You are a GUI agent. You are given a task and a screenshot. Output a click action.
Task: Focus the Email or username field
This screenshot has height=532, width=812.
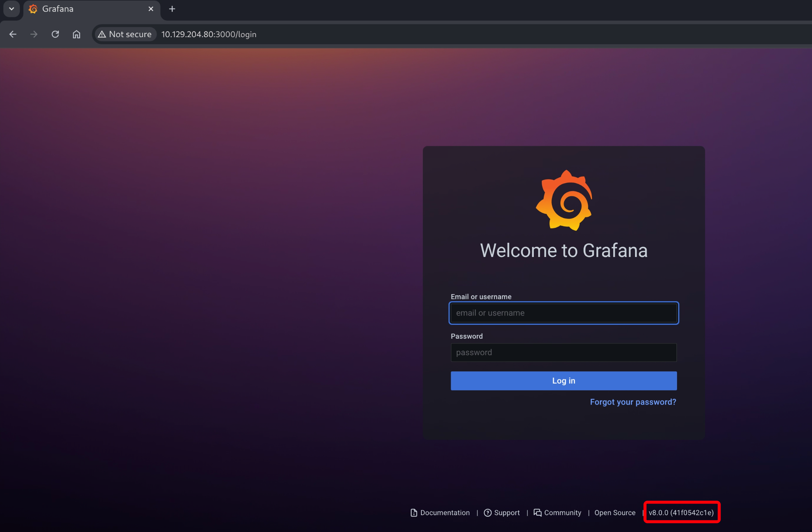click(563, 313)
